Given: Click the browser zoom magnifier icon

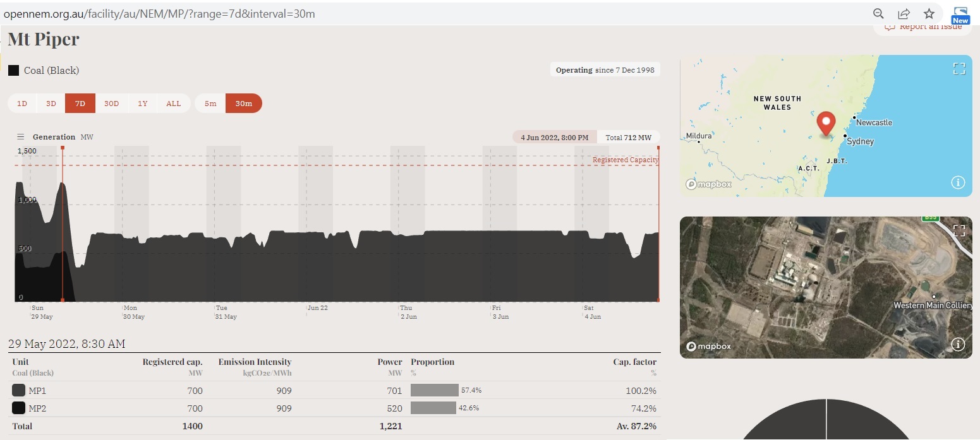Looking at the screenshot, I should pos(878,14).
